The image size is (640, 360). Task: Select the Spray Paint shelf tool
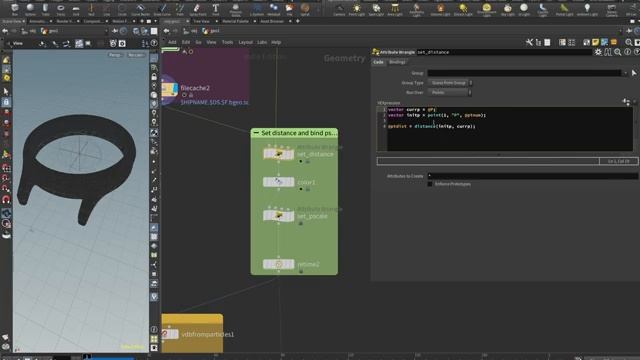[x=197, y=9]
